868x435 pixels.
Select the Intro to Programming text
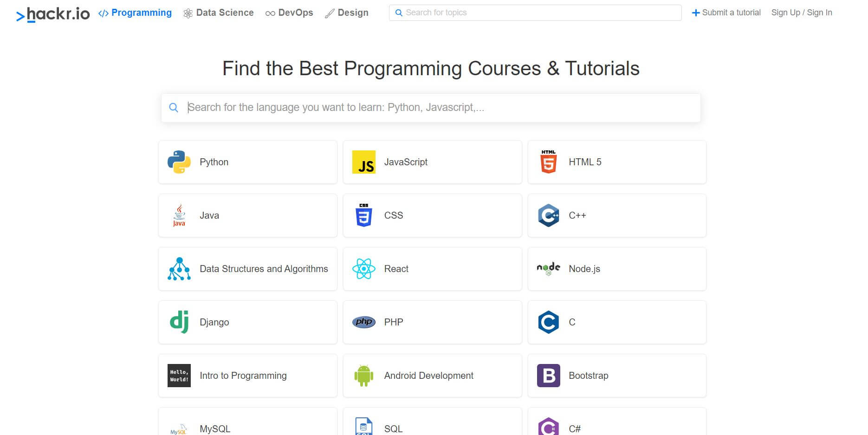[243, 376]
